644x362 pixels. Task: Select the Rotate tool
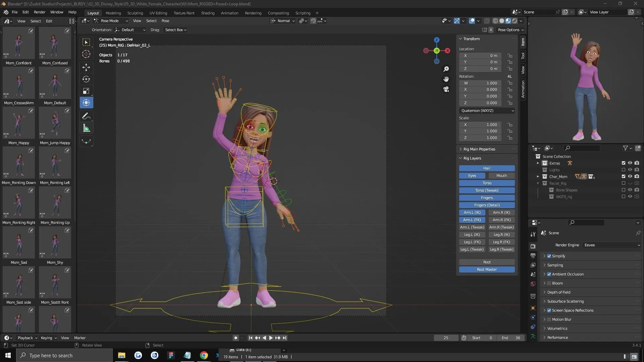tap(86, 79)
